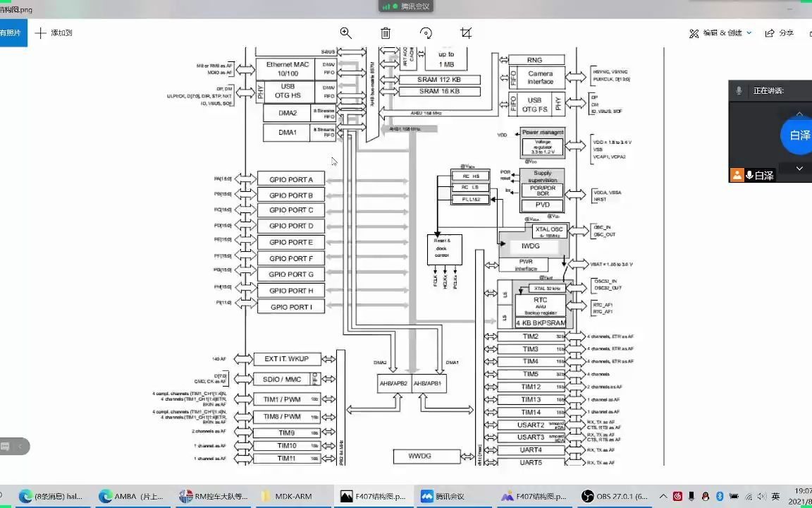The height and width of the screenshot is (508, 812).
Task: Mute speaker audio in the system tray
Action: click(762, 496)
